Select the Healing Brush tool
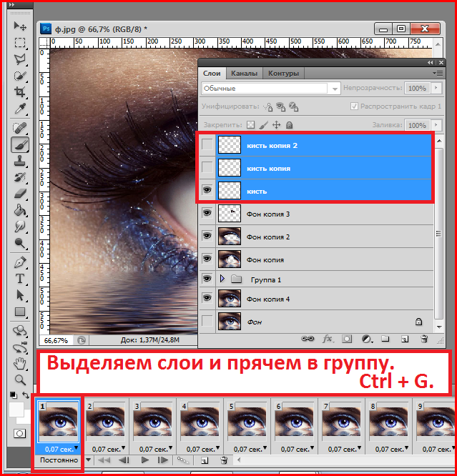 click(20, 128)
